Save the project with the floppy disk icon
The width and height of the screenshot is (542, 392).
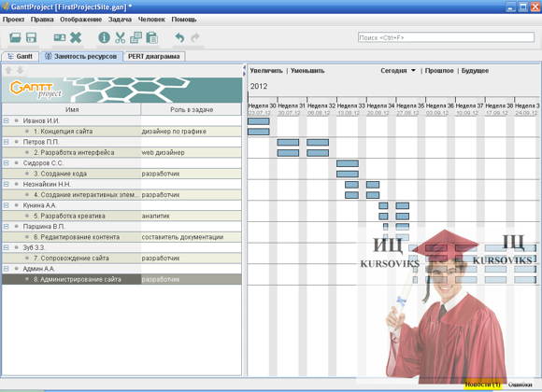click(x=31, y=37)
